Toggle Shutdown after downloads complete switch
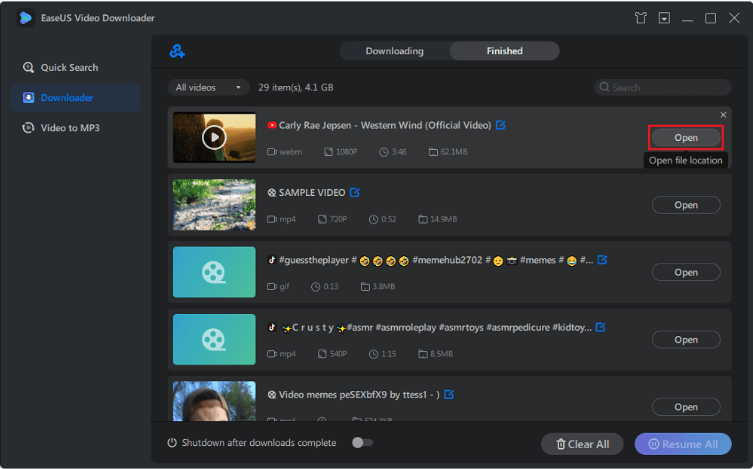Screen dimensions: 753x469 (x=361, y=443)
